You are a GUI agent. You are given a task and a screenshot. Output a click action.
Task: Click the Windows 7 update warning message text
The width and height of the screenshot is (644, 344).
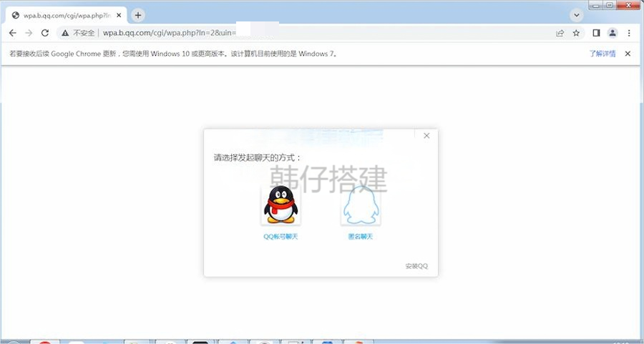click(x=173, y=54)
